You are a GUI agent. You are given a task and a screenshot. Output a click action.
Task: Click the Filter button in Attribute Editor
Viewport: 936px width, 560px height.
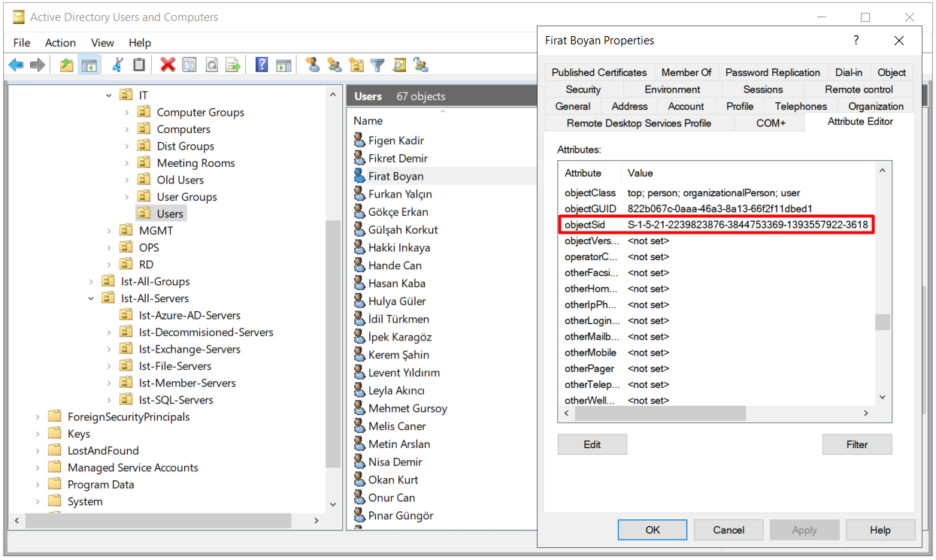tap(856, 444)
